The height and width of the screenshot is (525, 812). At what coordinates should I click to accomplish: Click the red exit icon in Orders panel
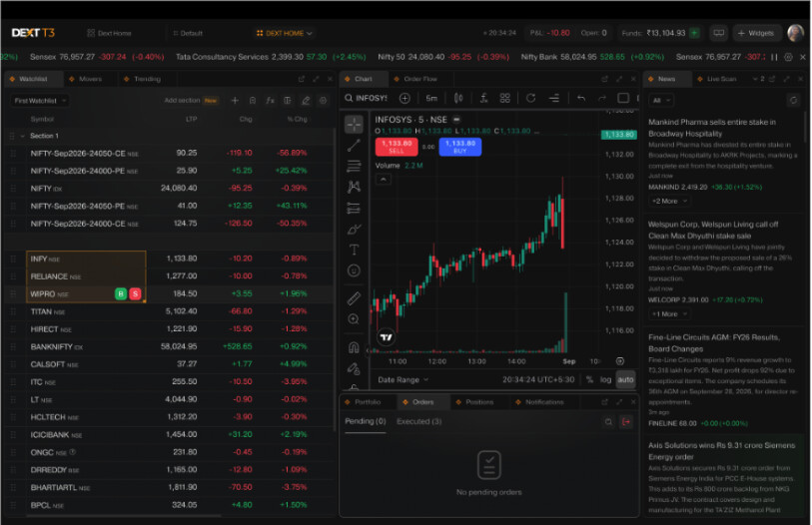626,422
